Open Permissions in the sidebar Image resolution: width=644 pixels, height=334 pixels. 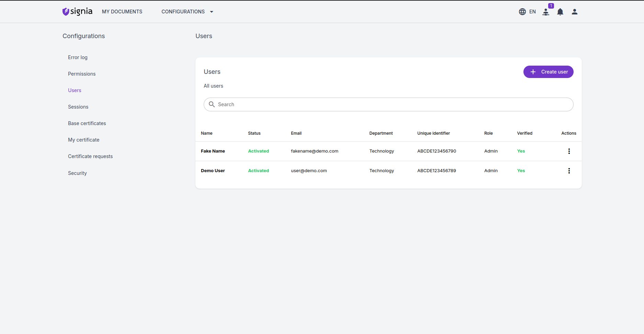point(82,74)
